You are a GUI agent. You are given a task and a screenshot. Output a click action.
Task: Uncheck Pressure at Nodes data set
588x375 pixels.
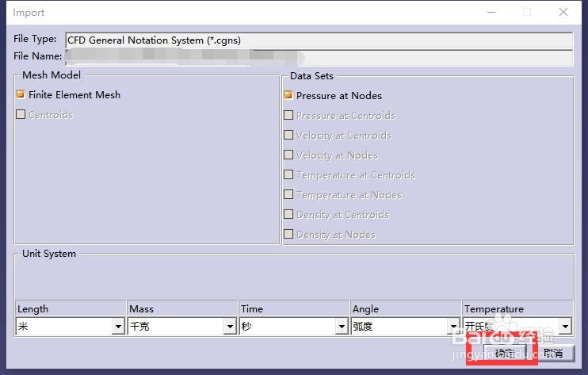pos(288,95)
